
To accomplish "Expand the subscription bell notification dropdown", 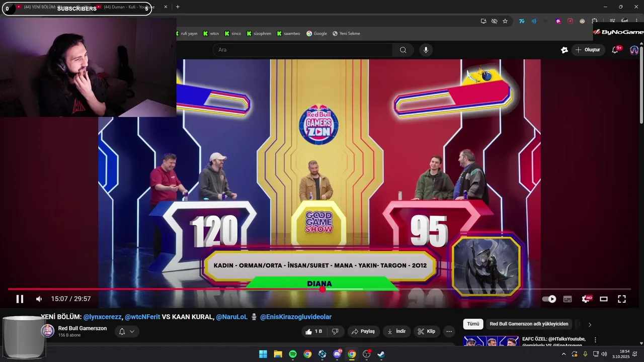I will 126,331.
